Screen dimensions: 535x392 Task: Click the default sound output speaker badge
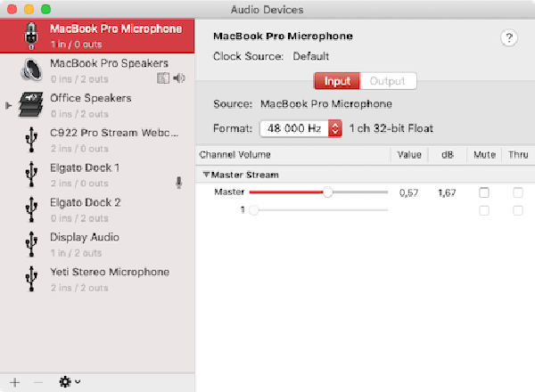coord(179,78)
